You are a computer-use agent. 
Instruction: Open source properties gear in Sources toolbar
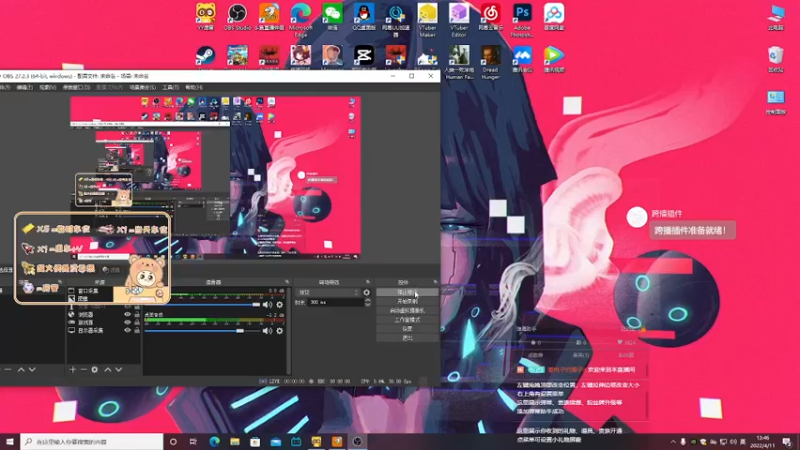[94, 369]
